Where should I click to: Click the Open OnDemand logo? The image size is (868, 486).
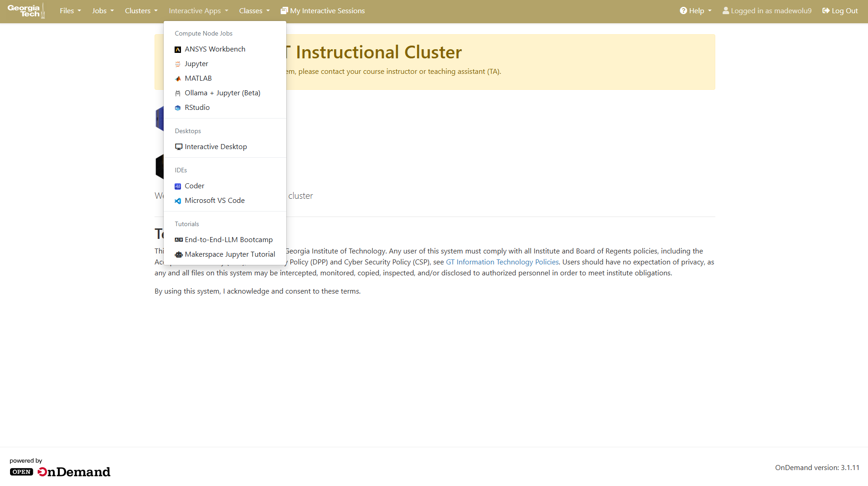pyautogui.click(x=60, y=472)
